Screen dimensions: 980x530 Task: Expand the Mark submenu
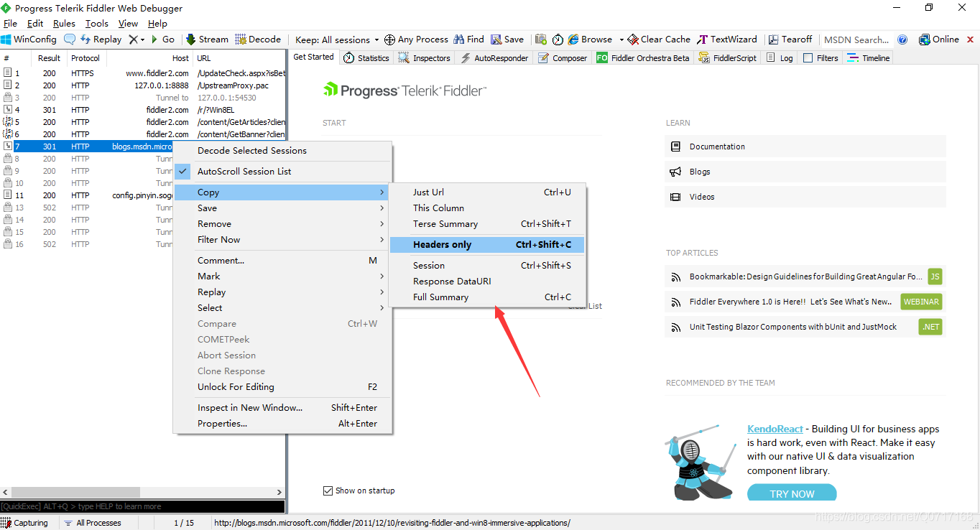283,276
